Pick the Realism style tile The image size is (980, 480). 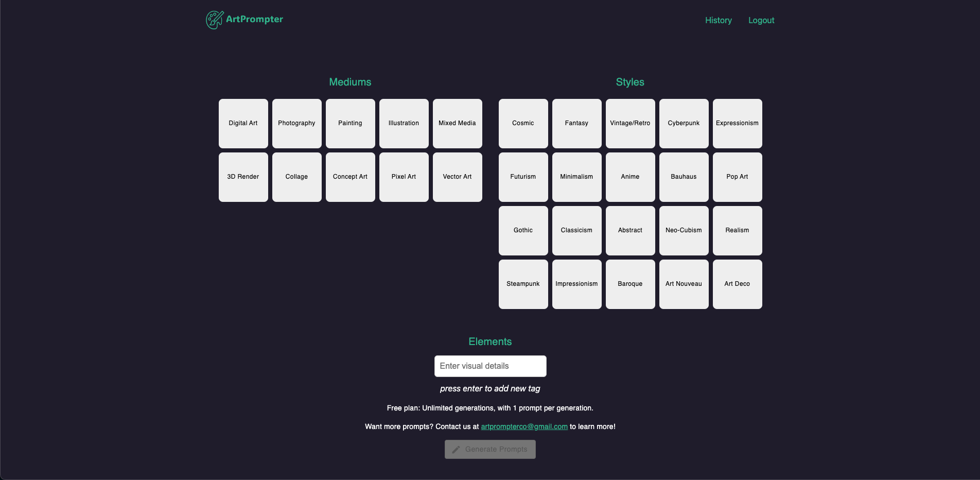click(x=738, y=231)
